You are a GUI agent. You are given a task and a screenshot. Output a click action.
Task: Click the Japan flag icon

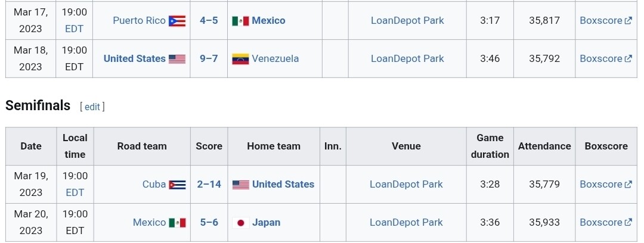coord(240,223)
